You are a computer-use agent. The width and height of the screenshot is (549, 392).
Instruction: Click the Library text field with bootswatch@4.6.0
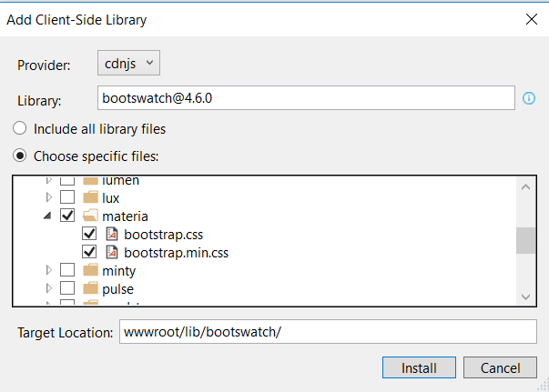306,98
